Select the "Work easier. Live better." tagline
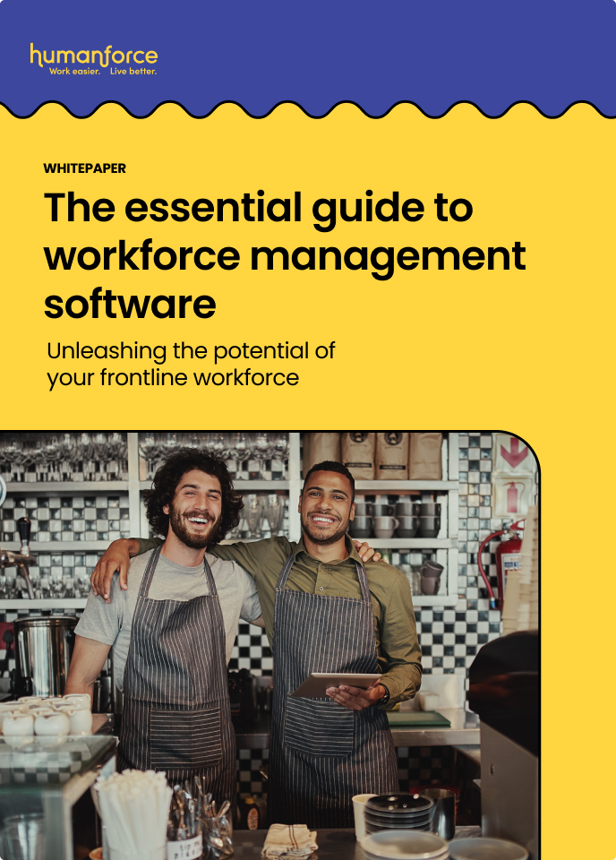 (x=103, y=72)
